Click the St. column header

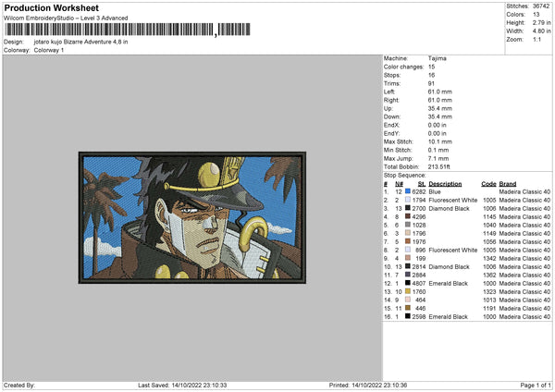pyautogui.click(x=422, y=184)
